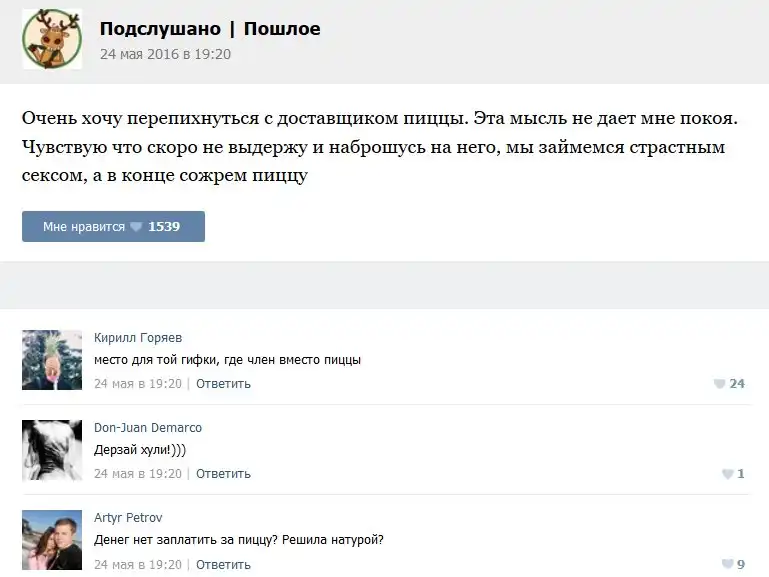Open Кирилл Горяев's profile avatar
The image size is (769, 577).
click(52, 360)
